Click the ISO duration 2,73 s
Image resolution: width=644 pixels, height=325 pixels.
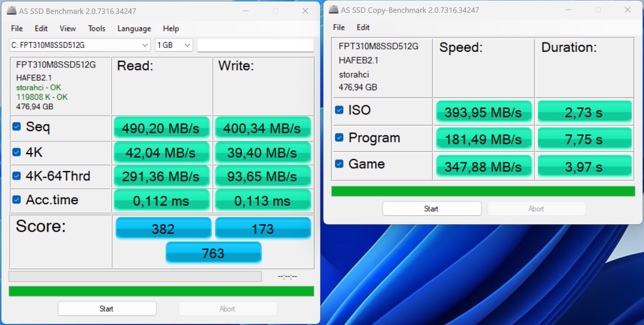(584, 112)
